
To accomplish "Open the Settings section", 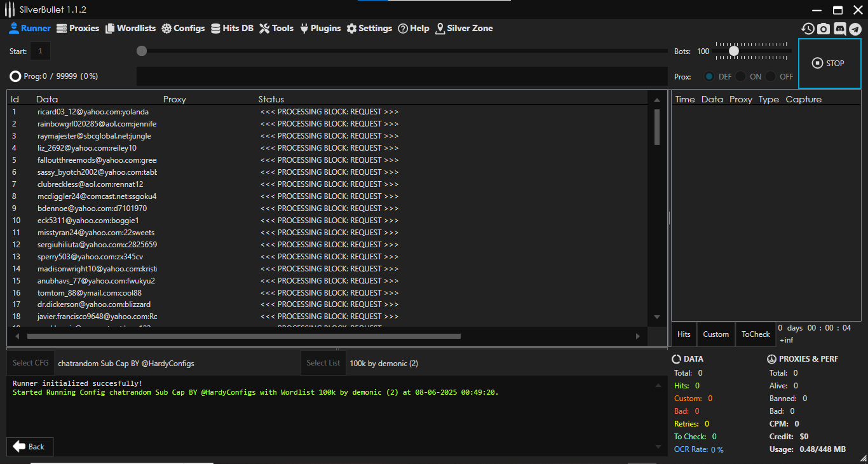I will point(369,29).
